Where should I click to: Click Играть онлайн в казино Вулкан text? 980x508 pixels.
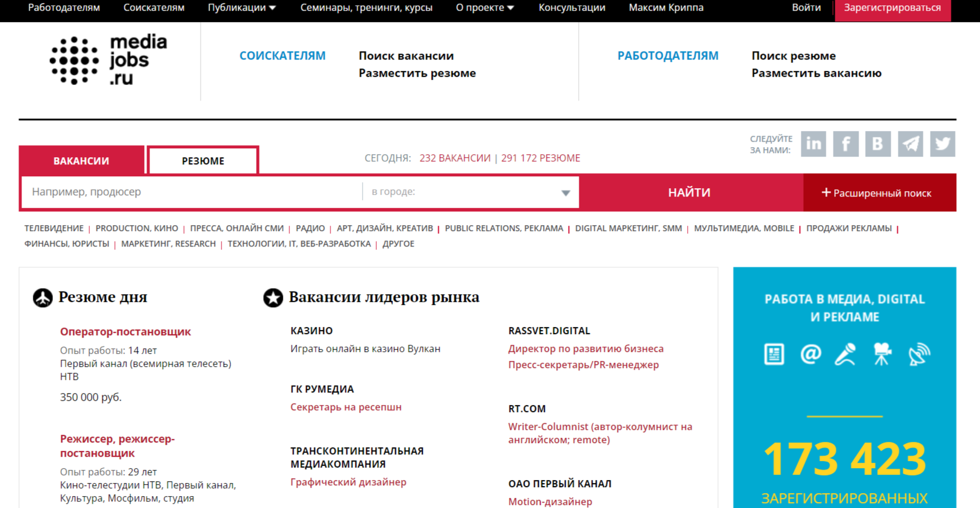[x=366, y=349]
